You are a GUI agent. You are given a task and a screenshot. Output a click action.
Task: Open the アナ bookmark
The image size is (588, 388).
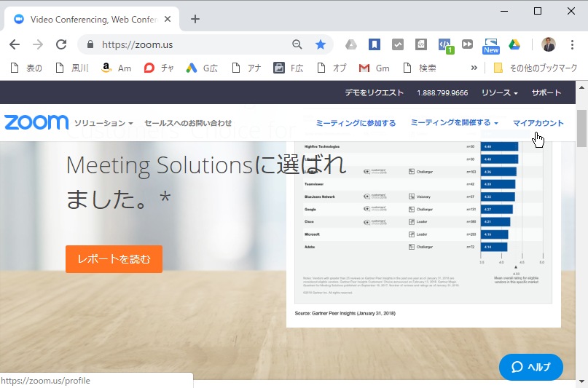coord(246,68)
